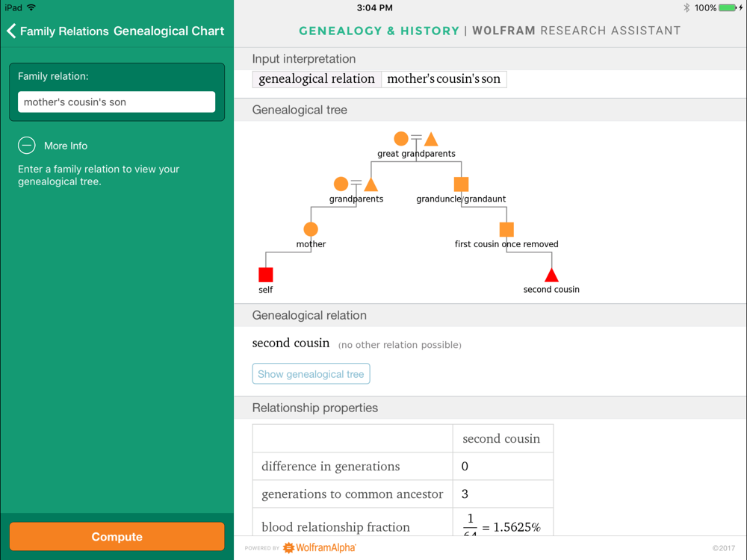Tap the Compute button

(x=117, y=536)
